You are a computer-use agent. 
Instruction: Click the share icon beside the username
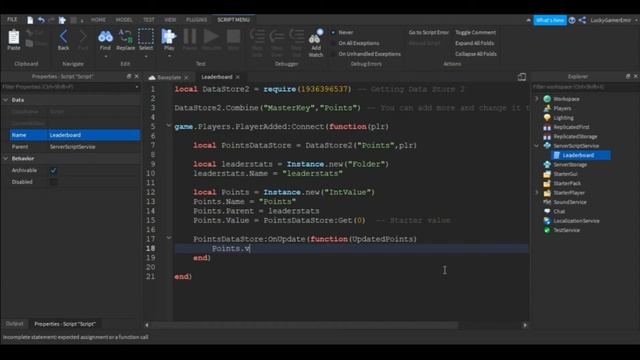pos(582,20)
